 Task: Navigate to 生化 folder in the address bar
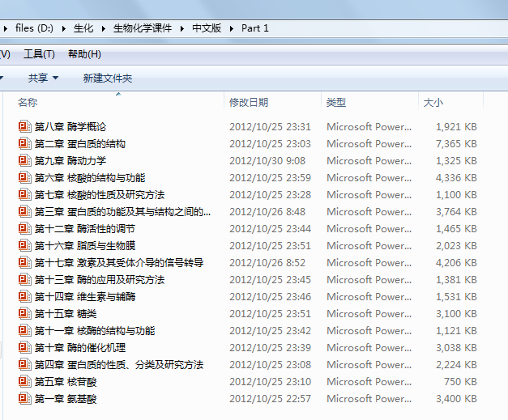tap(83, 28)
